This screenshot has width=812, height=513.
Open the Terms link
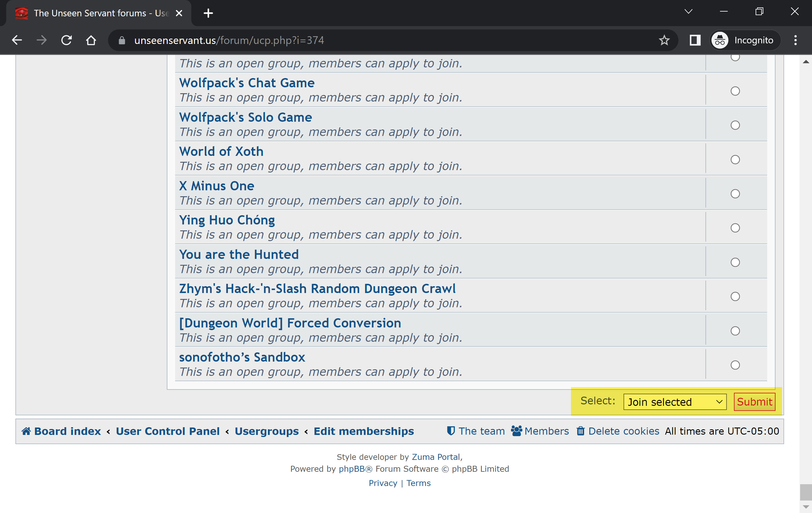(418, 483)
